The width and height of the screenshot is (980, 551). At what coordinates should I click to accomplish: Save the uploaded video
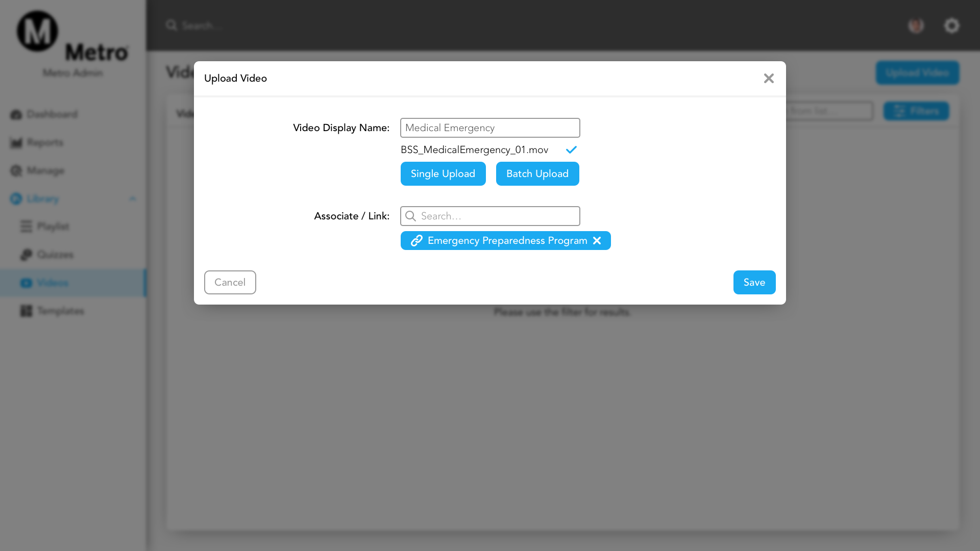coord(754,282)
